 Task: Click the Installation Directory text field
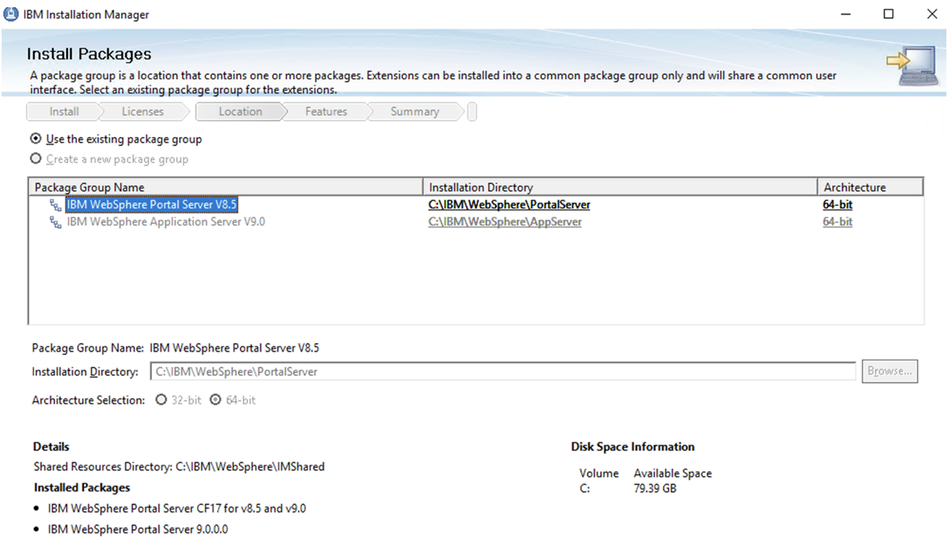tap(503, 371)
